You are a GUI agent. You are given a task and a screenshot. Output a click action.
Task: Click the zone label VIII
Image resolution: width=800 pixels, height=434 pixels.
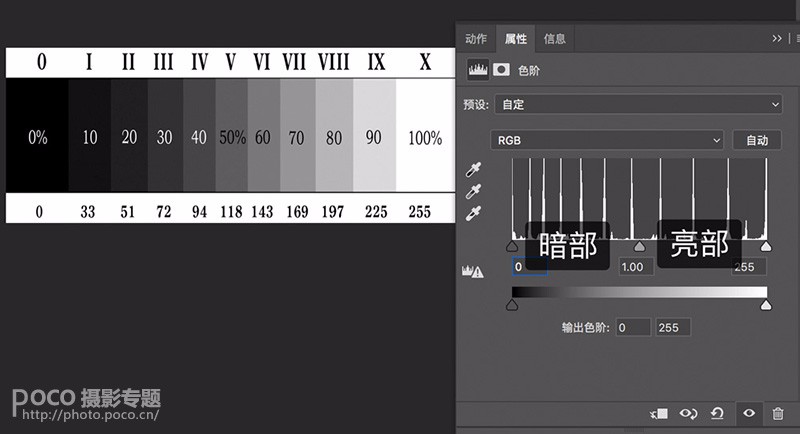coord(334,62)
